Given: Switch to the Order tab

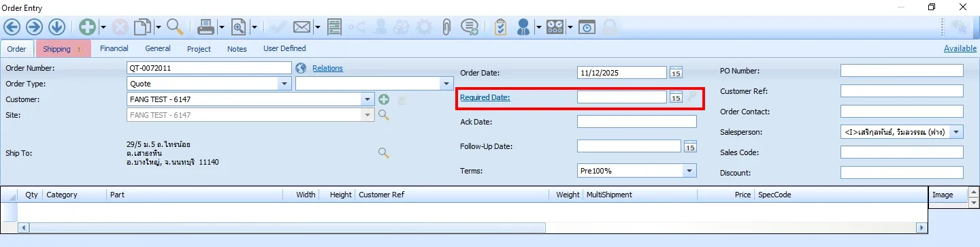Looking at the screenshot, I should tap(17, 49).
